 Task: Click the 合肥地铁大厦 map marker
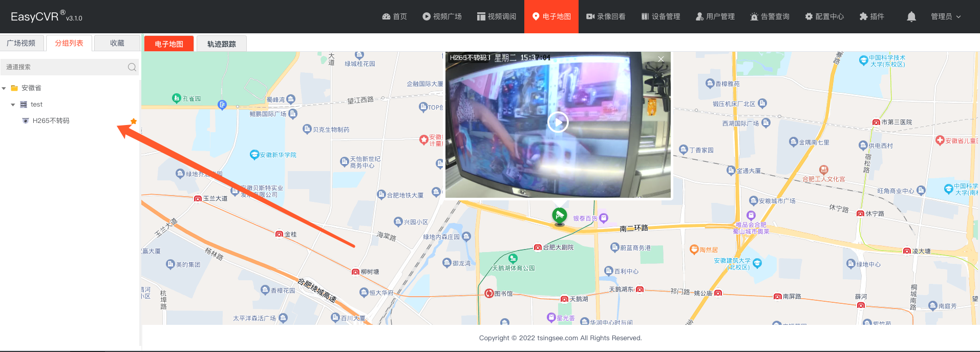[x=381, y=195]
